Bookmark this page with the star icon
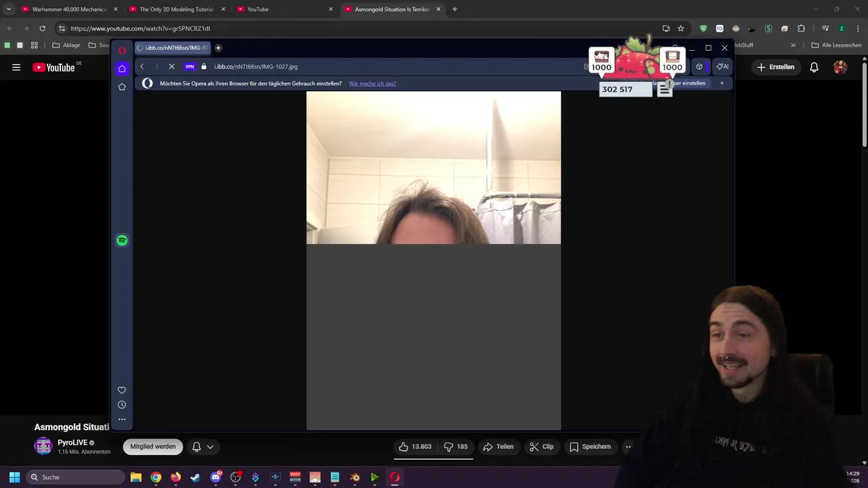Viewport: 868px width, 488px height. [x=681, y=28]
